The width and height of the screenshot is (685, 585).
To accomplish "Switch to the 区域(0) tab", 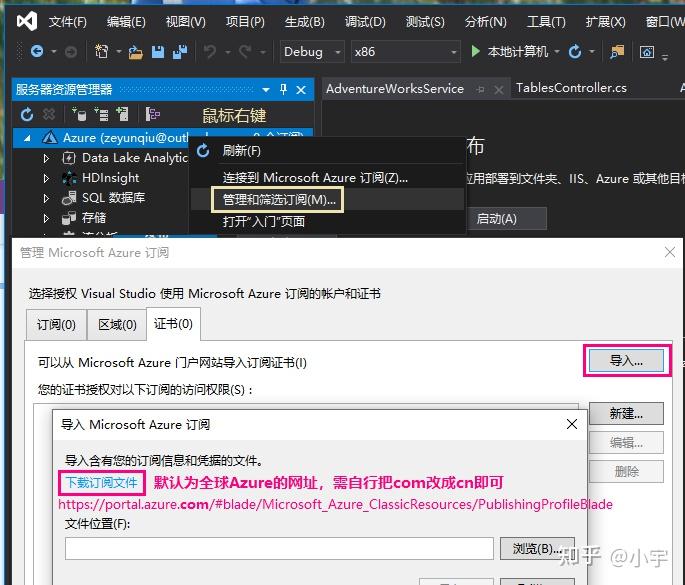I will point(117,325).
